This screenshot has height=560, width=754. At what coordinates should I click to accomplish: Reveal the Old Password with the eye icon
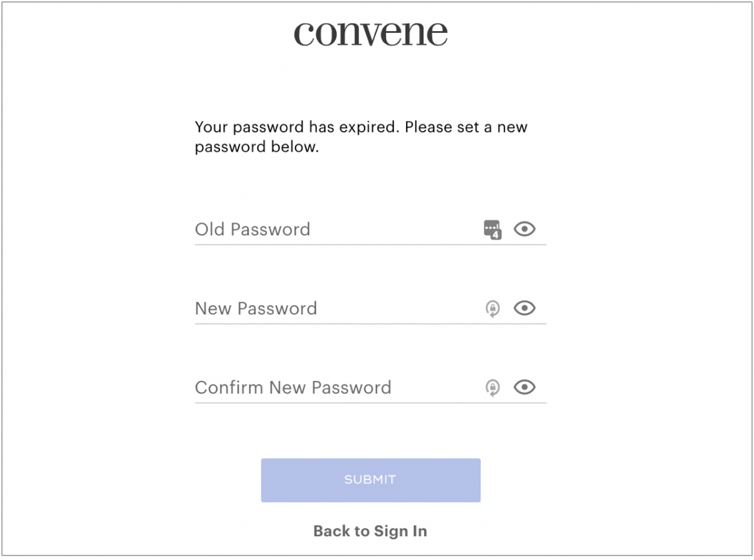coord(524,230)
